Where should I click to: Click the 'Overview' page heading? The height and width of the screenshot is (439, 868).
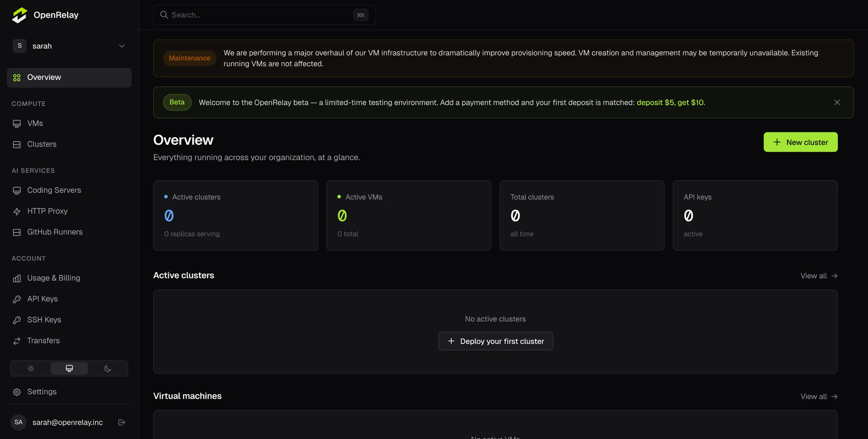[x=183, y=140]
